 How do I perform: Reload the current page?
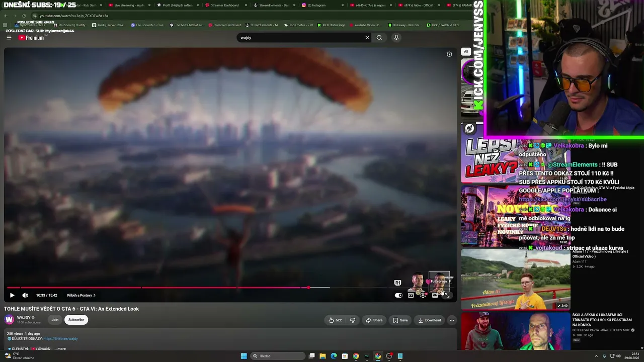[x=24, y=16]
